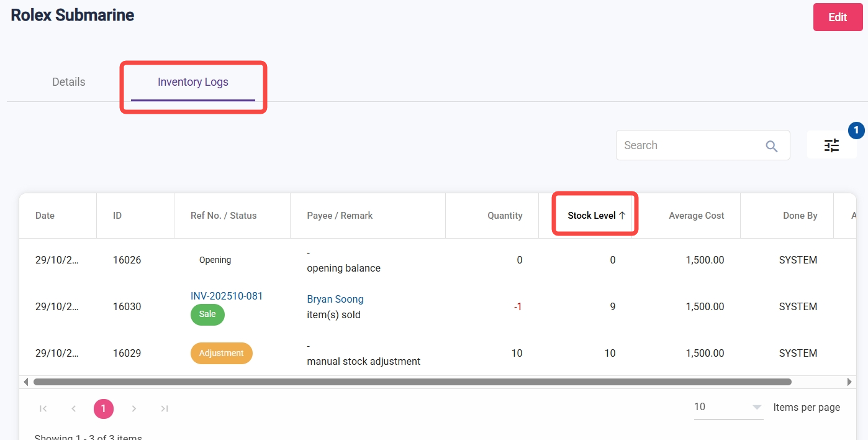
Task: Go to previous page chevron
Action: (x=73, y=408)
